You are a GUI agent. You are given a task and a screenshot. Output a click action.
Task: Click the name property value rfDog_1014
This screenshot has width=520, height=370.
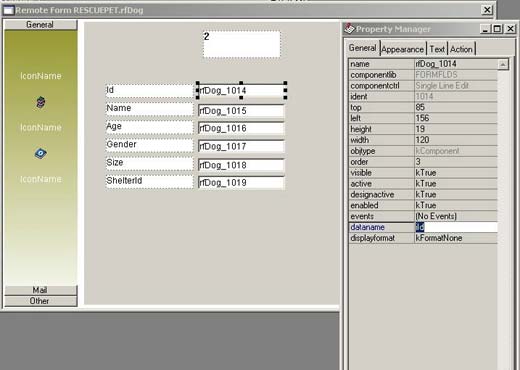pyautogui.click(x=456, y=64)
